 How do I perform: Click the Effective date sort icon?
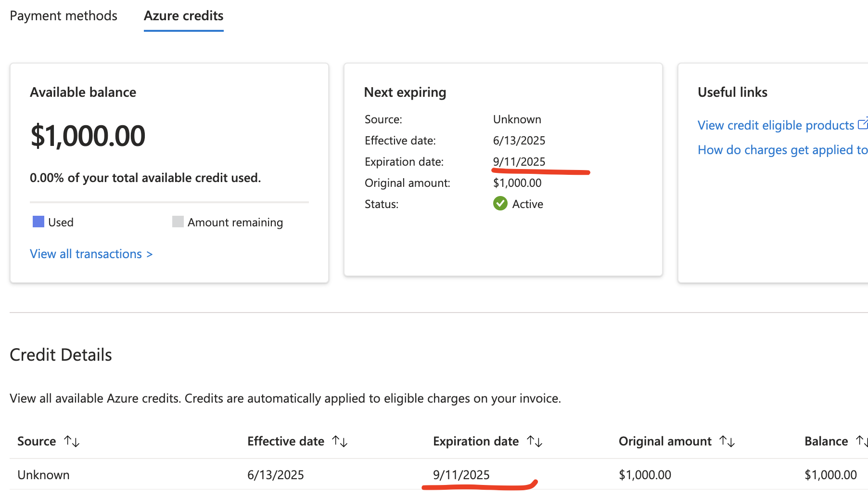click(341, 441)
